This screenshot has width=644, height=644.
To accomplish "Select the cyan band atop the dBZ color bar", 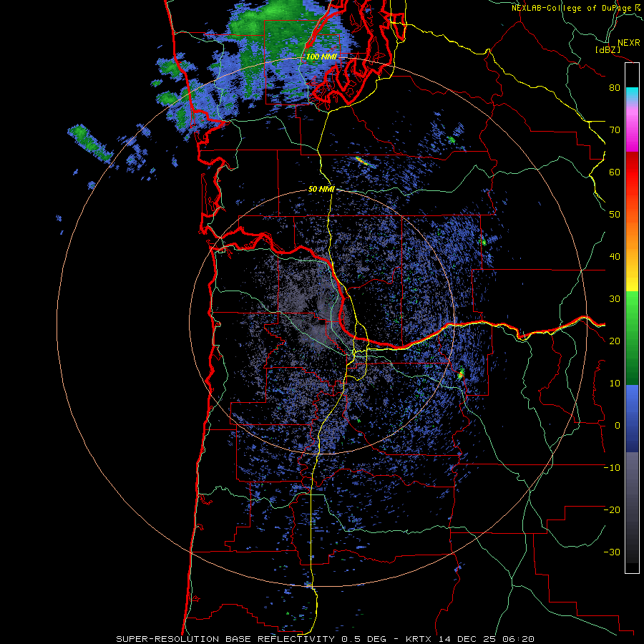I will pyautogui.click(x=632, y=94).
